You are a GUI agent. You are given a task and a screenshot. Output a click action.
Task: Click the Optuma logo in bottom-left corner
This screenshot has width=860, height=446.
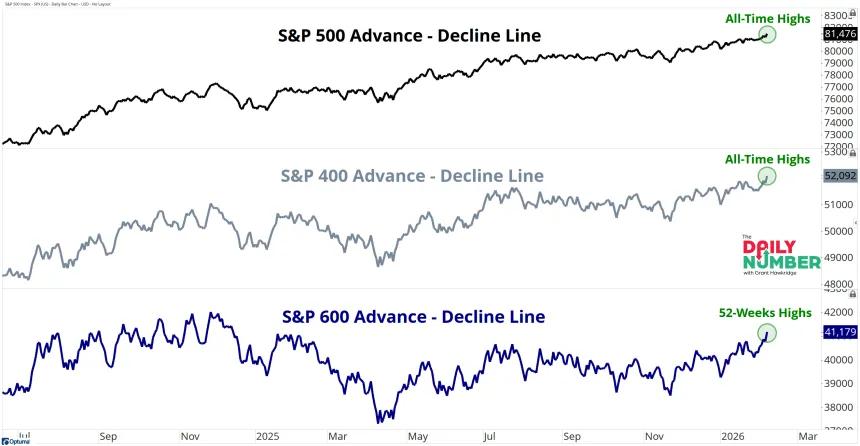point(15,441)
